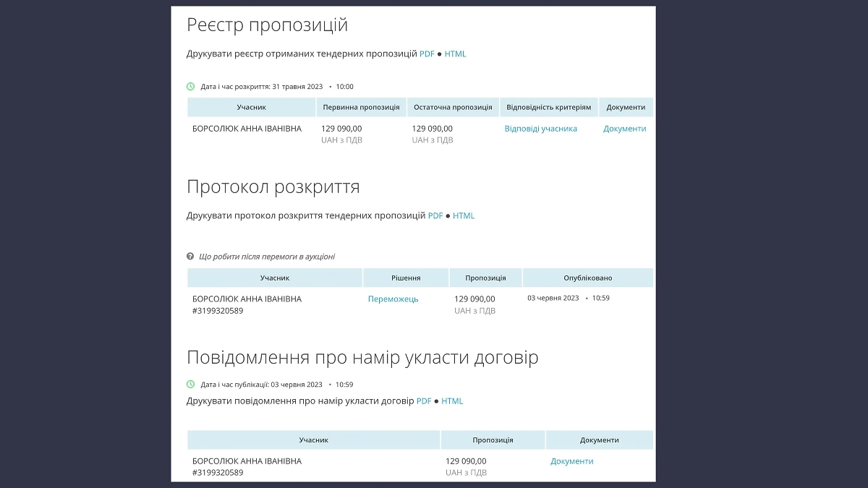Viewport: 868px width, 488px height.
Task: Open 'Документи' in the proposals registry table
Action: tap(624, 128)
